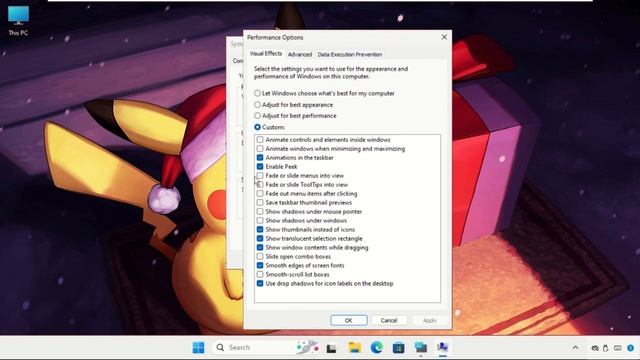Screen dimensions: 640x360
Task: Check Fade or slide menus into view
Action: coord(260,176)
